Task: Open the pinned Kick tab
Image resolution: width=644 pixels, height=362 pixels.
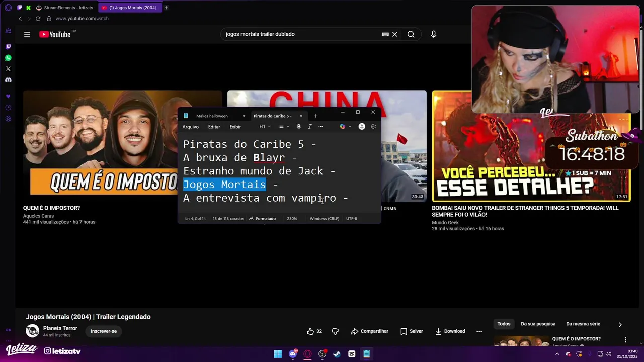Action: coord(28,8)
